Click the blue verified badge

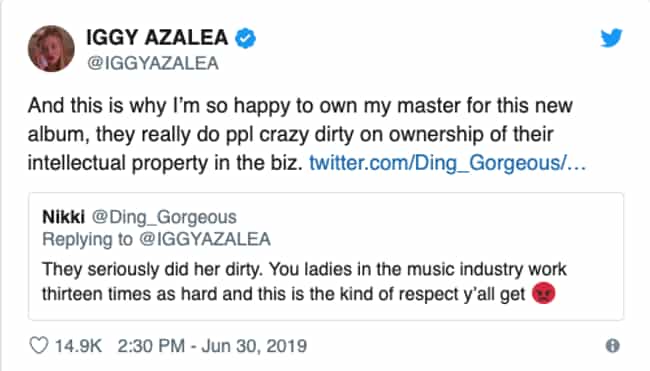pos(245,38)
